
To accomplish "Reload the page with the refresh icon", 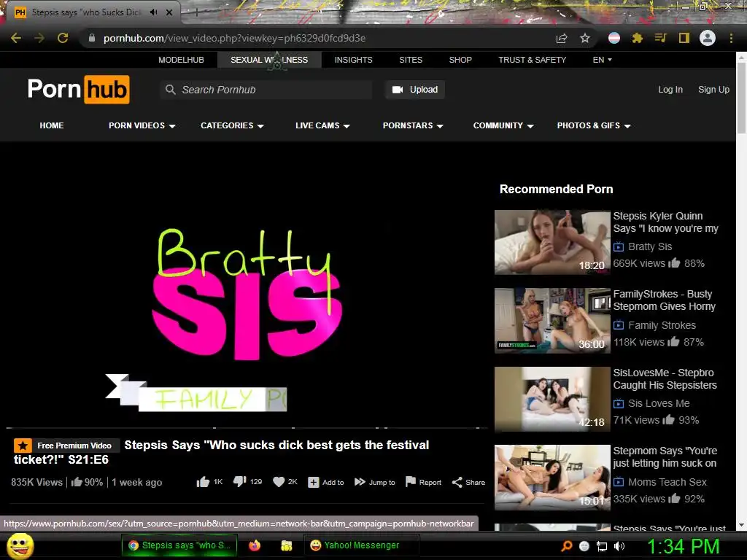I will [x=63, y=38].
